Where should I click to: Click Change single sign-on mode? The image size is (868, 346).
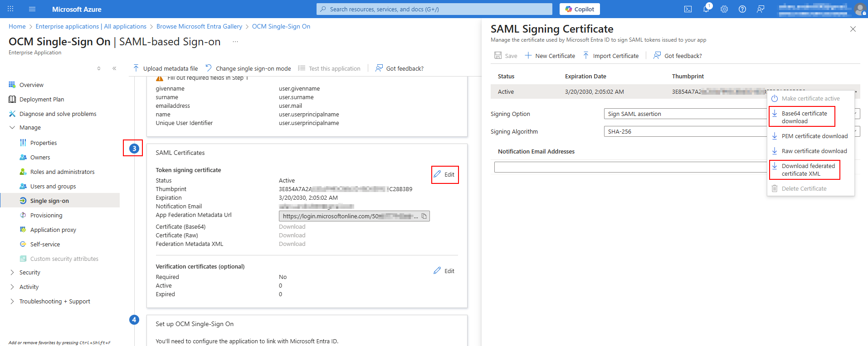[x=248, y=68]
